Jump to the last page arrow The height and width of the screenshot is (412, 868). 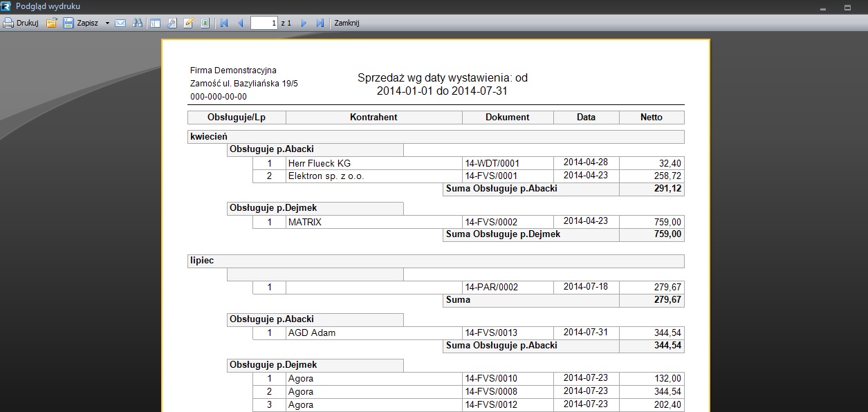coord(320,23)
